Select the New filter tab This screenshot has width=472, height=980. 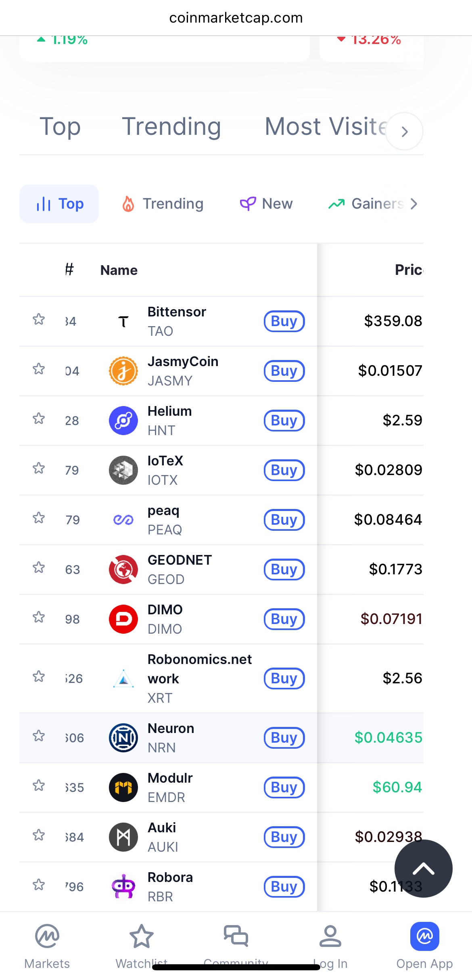coord(266,204)
